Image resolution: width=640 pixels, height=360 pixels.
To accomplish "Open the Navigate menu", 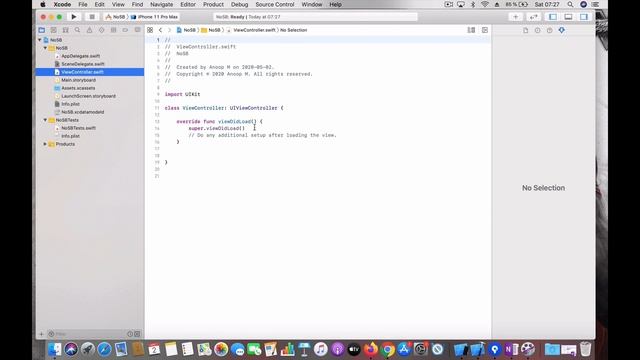I will (162, 4).
